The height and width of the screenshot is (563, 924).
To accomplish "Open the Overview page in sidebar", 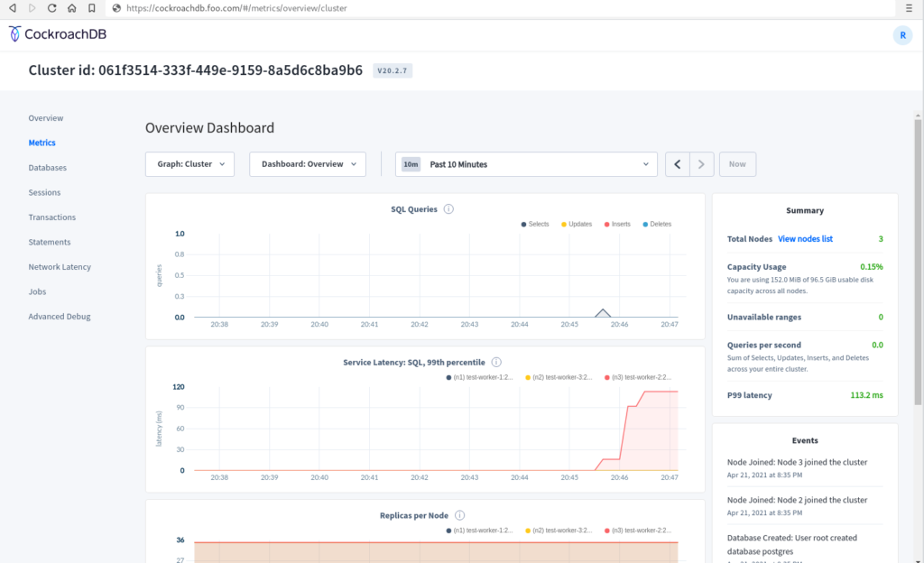I will click(x=46, y=118).
